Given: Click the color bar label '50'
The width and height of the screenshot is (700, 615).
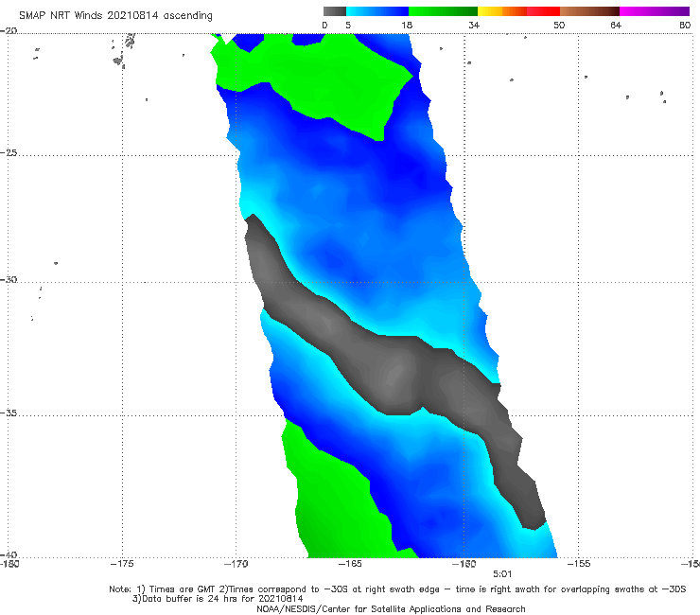Looking at the screenshot, I should (559, 26).
